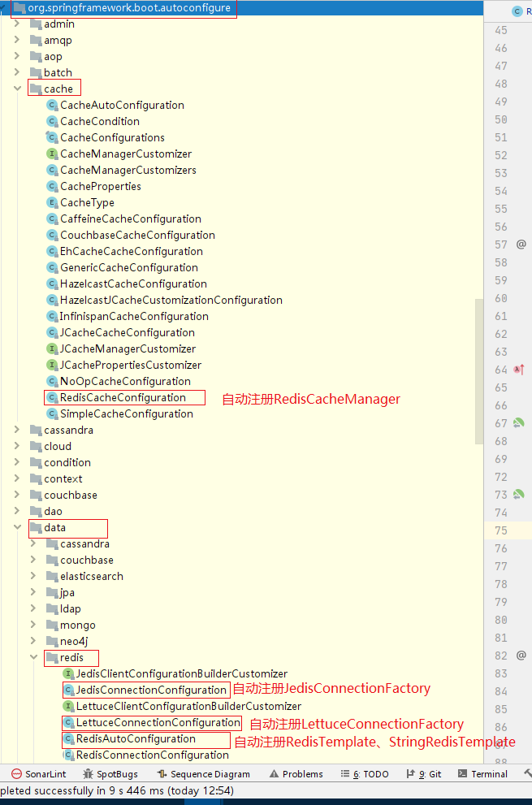Screen dimensions: 532x805
Task: Expand the condition package folder
Action: point(16,461)
